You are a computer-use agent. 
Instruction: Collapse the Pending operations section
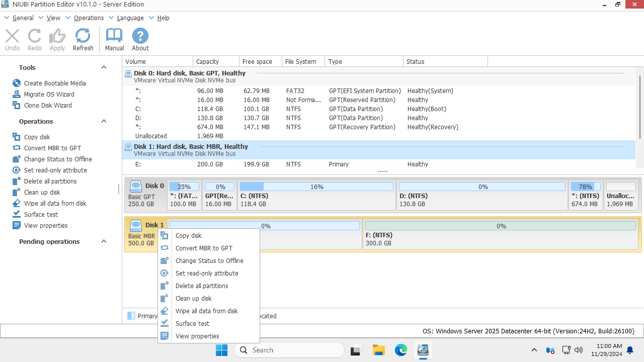click(104, 242)
